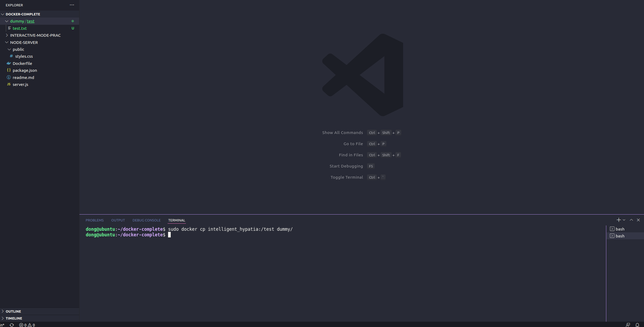
Task: Click the new terminal plus icon
Action: click(619, 220)
